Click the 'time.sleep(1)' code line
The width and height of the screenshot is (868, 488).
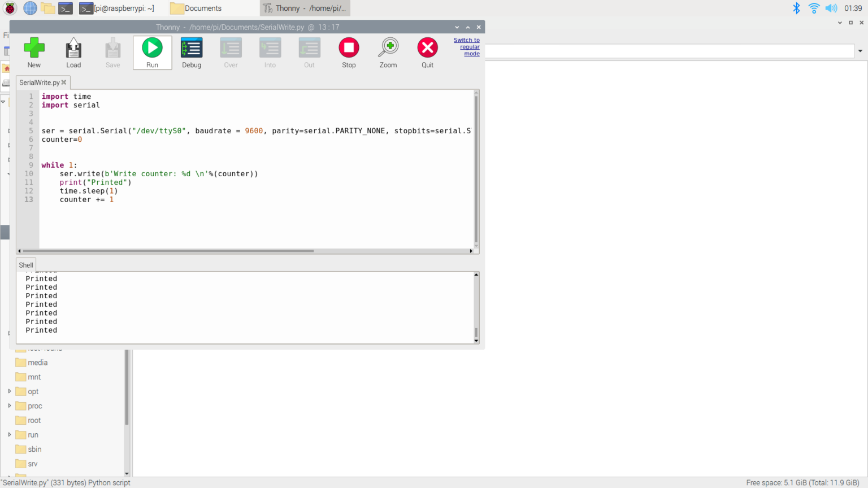tap(89, 191)
